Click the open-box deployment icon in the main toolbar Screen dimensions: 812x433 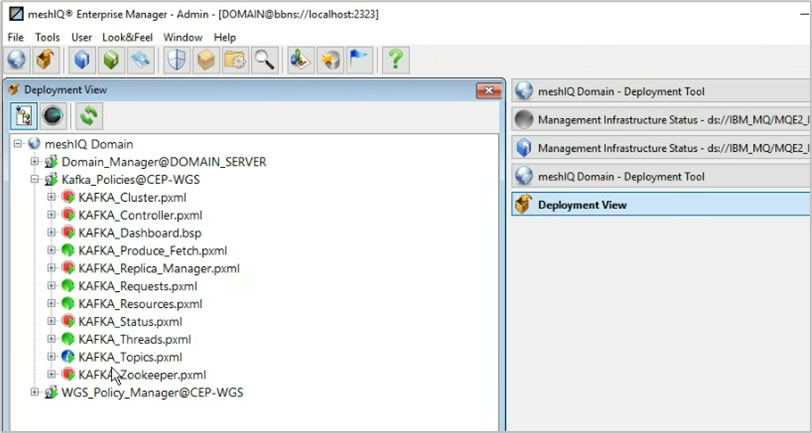(x=46, y=60)
